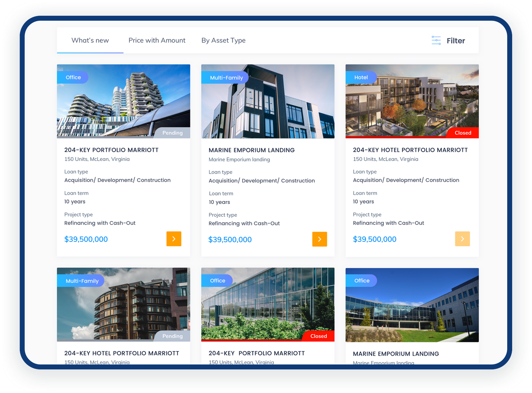Click the Pending badge on first card image
This screenshot has height=393, width=532.
(172, 133)
